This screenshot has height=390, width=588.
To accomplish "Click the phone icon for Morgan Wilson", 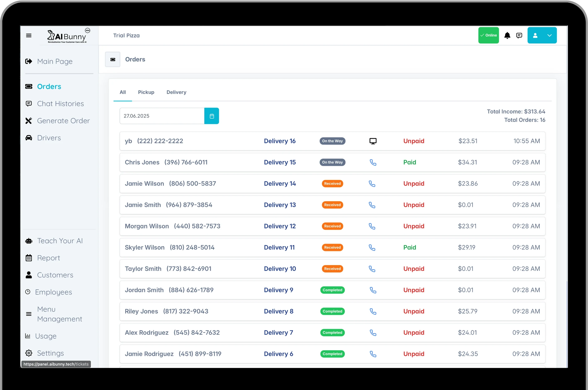I will (372, 226).
